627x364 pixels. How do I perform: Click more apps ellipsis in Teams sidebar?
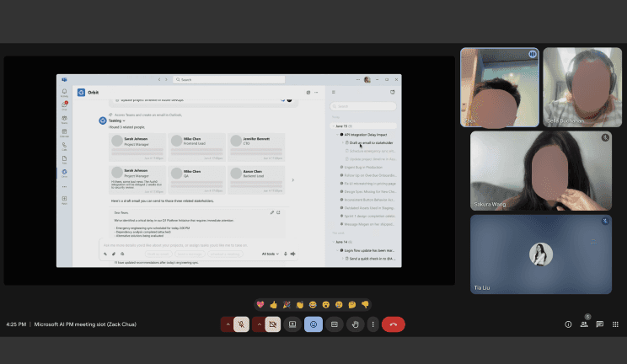coord(64,187)
